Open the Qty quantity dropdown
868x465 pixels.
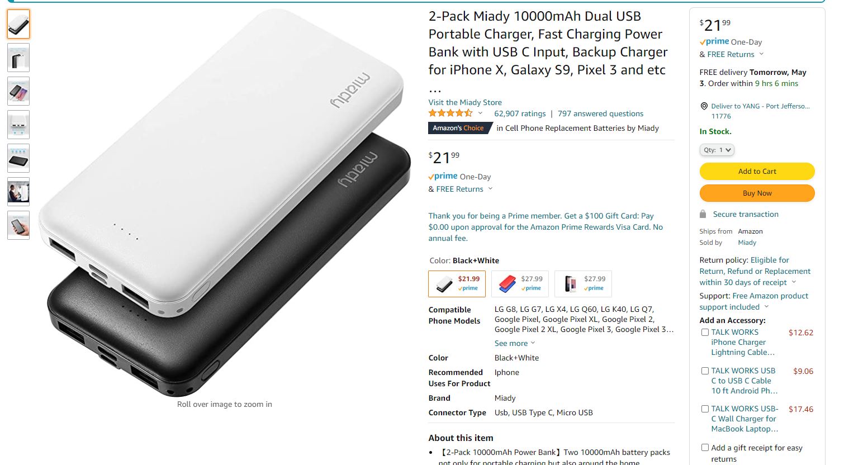pos(717,150)
